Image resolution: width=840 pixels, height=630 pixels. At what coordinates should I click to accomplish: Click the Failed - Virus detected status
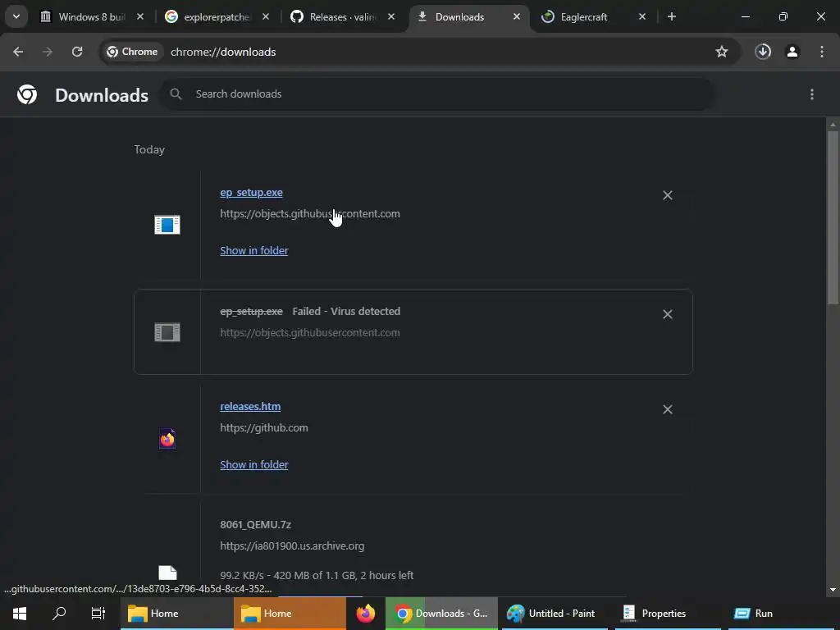[x=346, y=311]
